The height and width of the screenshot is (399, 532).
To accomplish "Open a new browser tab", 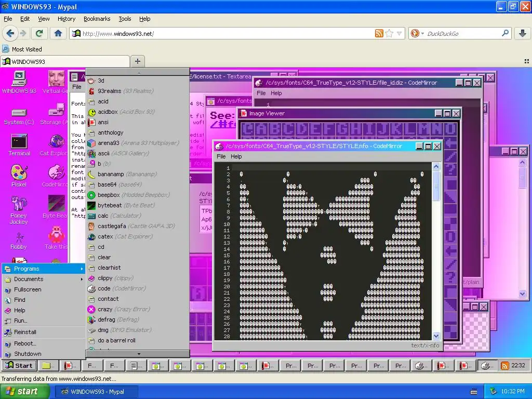I will (137, 61).
